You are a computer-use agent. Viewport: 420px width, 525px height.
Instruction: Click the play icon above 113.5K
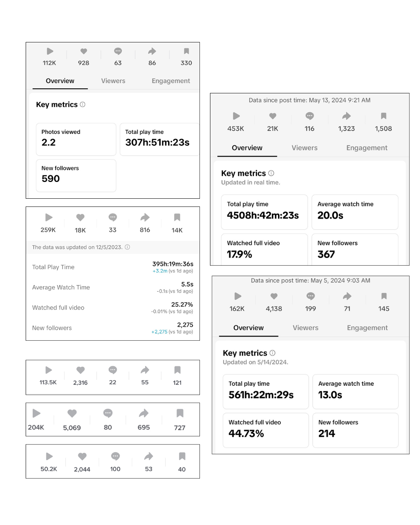coord(49,370)
